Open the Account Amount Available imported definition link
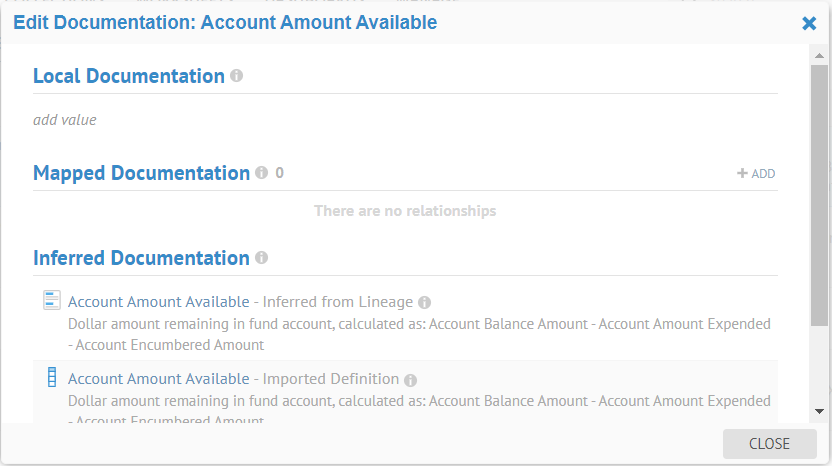The image size is (832, 466). 158,379
